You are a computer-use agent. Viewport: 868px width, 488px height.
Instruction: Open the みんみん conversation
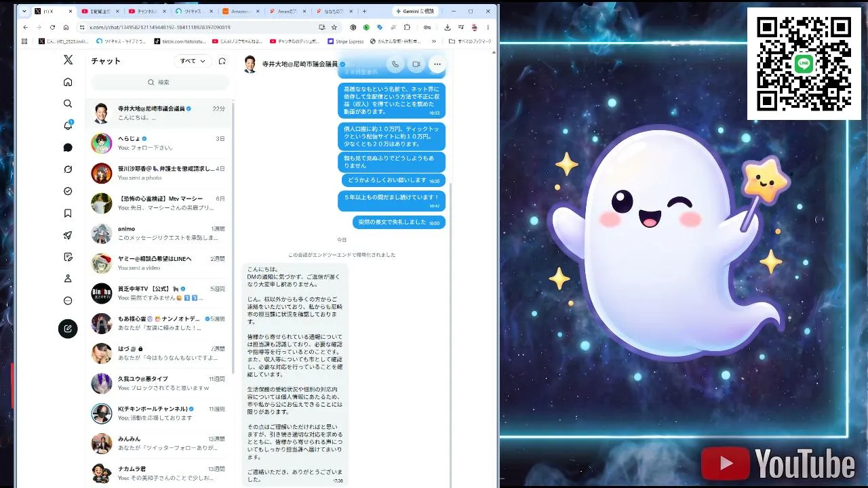[159, 443]
